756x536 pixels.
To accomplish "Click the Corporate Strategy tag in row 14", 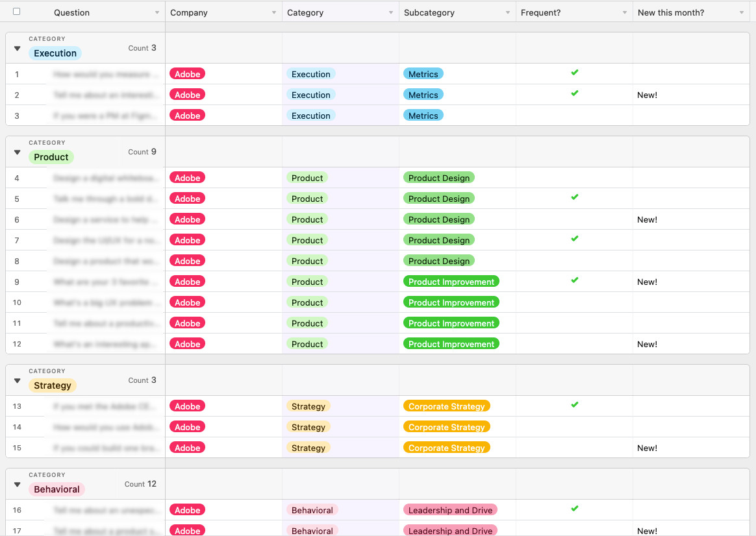I will pyautogui.click(x=446, y=427).
